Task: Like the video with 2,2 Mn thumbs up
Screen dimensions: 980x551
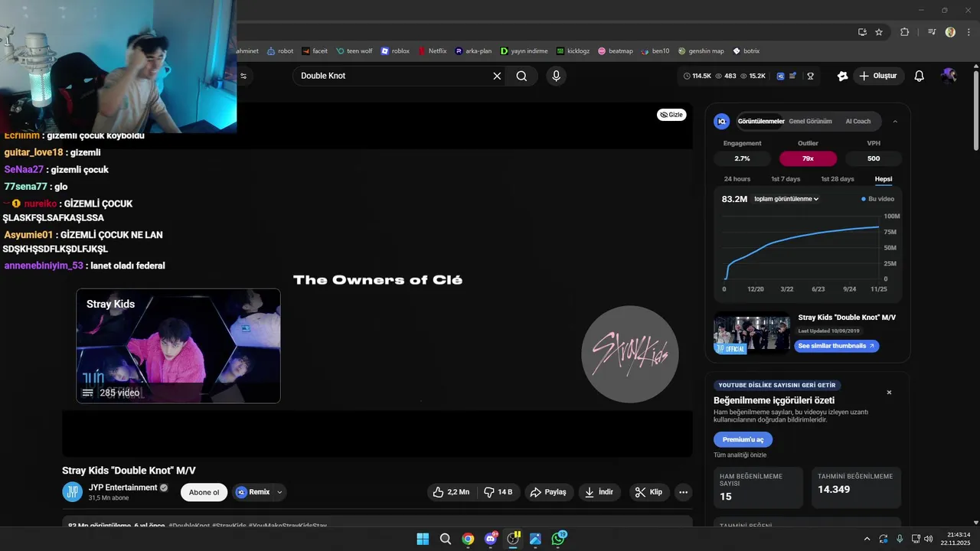Action: pos(451,492)
